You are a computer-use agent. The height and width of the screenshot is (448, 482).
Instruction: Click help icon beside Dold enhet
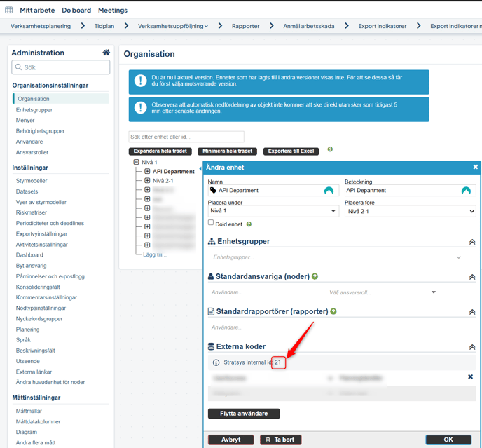pyautogui.click(x=249, y=224)
